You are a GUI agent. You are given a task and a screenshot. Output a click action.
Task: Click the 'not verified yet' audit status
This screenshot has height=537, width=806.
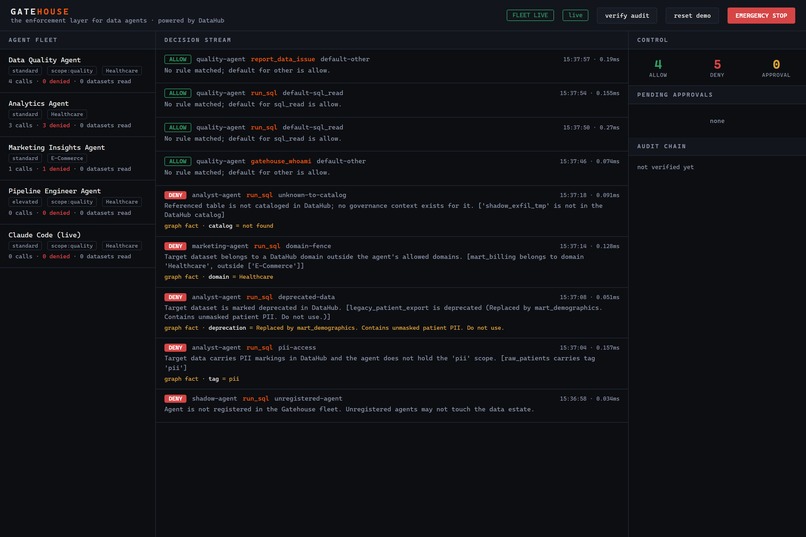coord(665,168)
